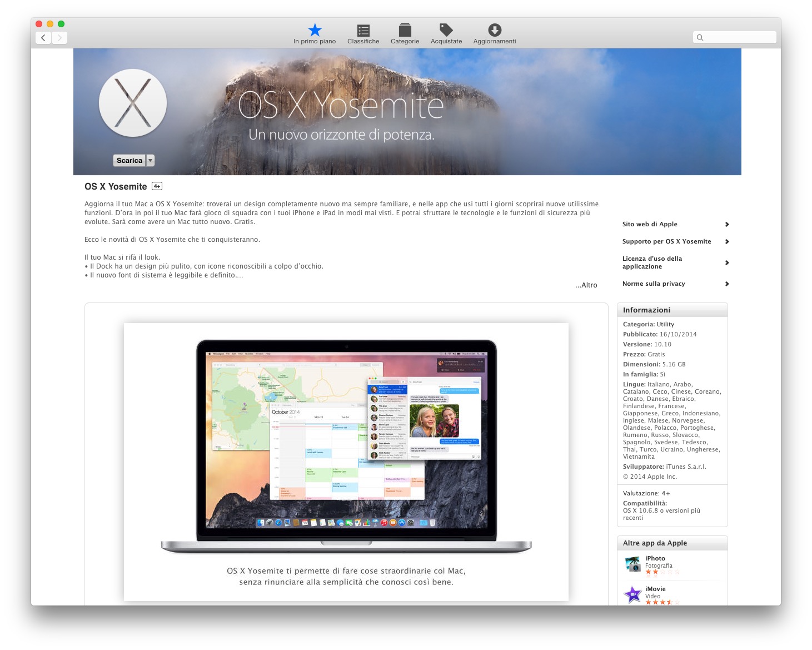This screenshot has height=650, width=812.
Task: Expand the description with ...Altro
Action: pos(586,285)
